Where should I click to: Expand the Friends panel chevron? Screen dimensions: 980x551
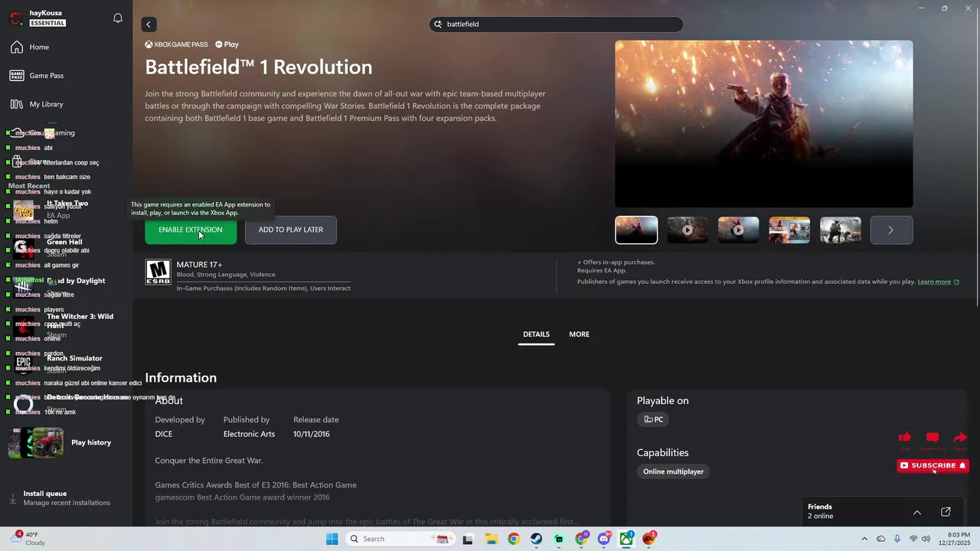coord(917,512)
